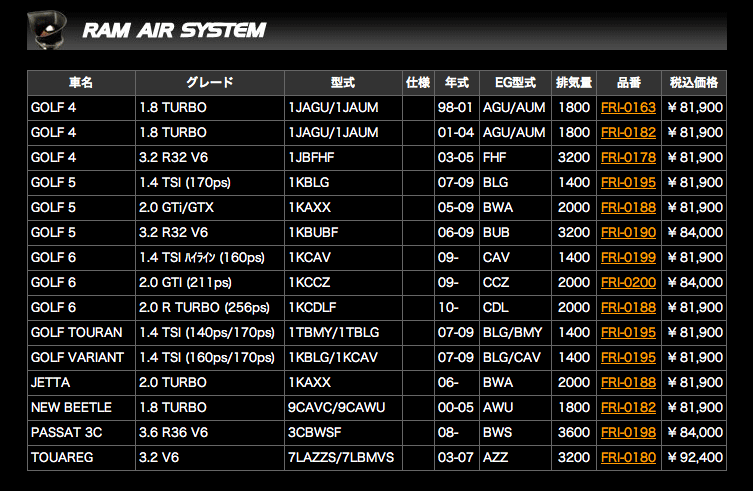Click the 税込価格 column header
The height and width of the screenshot is (491, 753).
[x=694, y=83]
